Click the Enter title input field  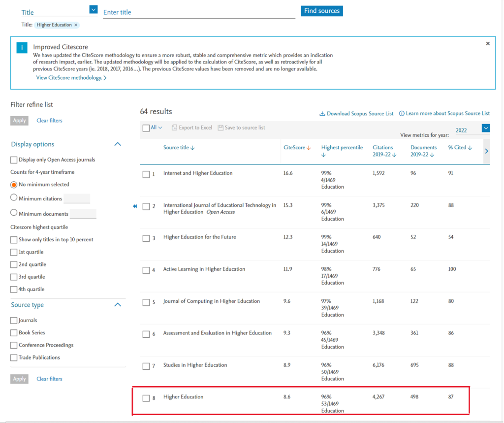click(x=199, y=12)
